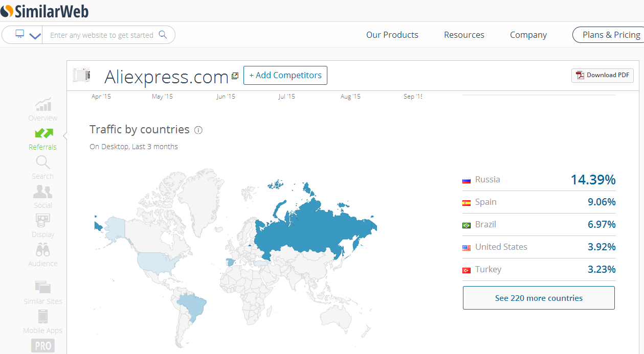Screen dimensions: 644x354
Task: Select Russia in the country list
Action: [487, 179]
